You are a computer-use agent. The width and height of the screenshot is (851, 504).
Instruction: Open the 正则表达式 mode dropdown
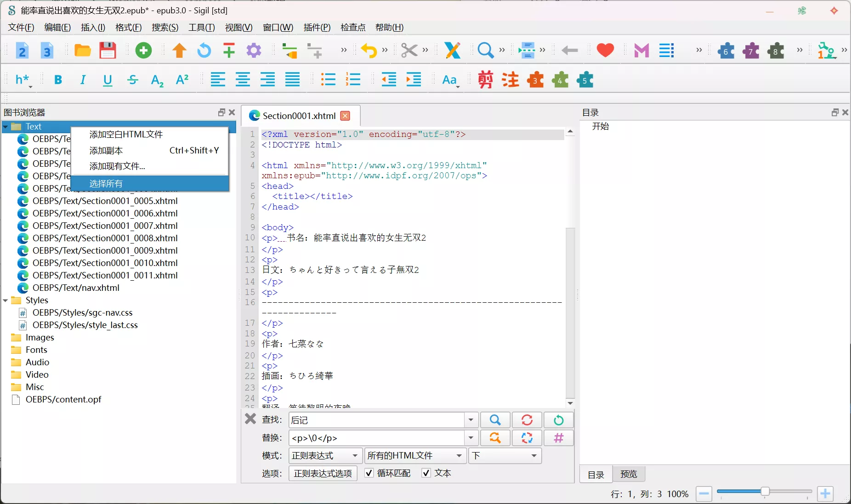[x=325, y=456]
